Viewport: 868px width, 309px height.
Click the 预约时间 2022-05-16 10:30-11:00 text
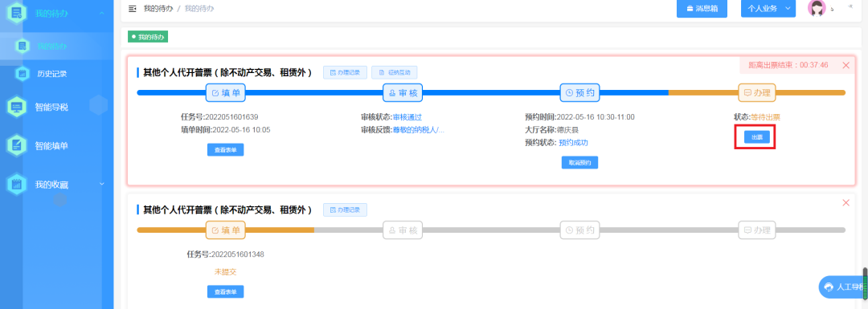coord(579,117)
